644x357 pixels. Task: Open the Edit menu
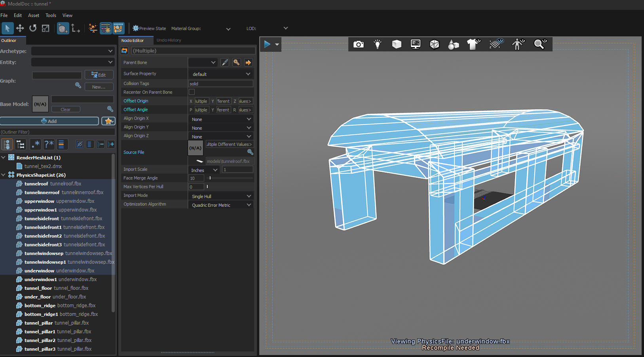(18, 15)
